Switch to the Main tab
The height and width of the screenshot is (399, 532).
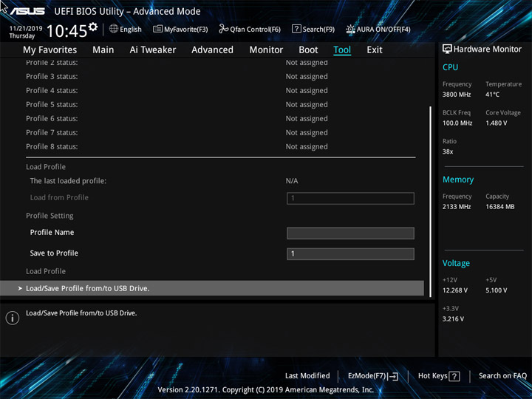103,50
